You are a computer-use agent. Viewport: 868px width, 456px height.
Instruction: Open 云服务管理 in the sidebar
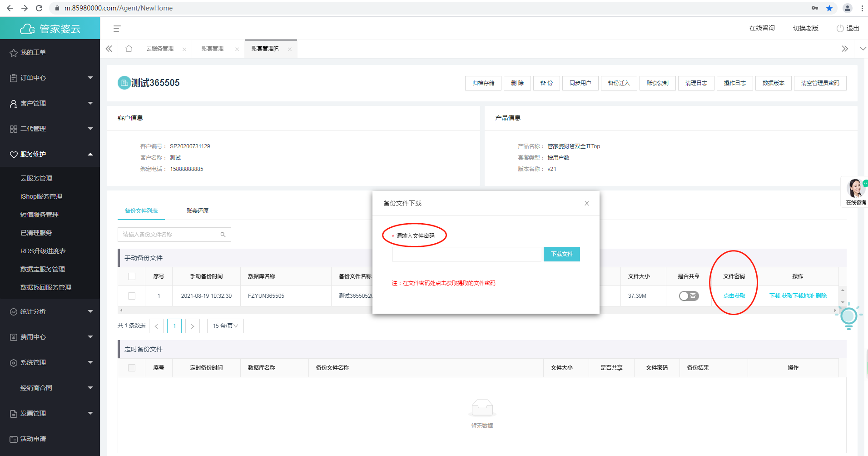coord(36,178)
